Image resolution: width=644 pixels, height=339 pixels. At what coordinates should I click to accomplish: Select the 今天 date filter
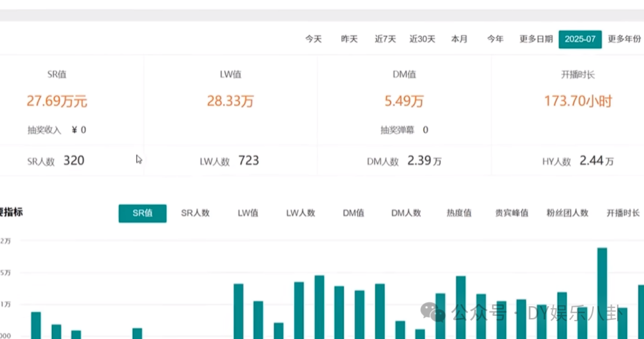(x=314, y=39)
